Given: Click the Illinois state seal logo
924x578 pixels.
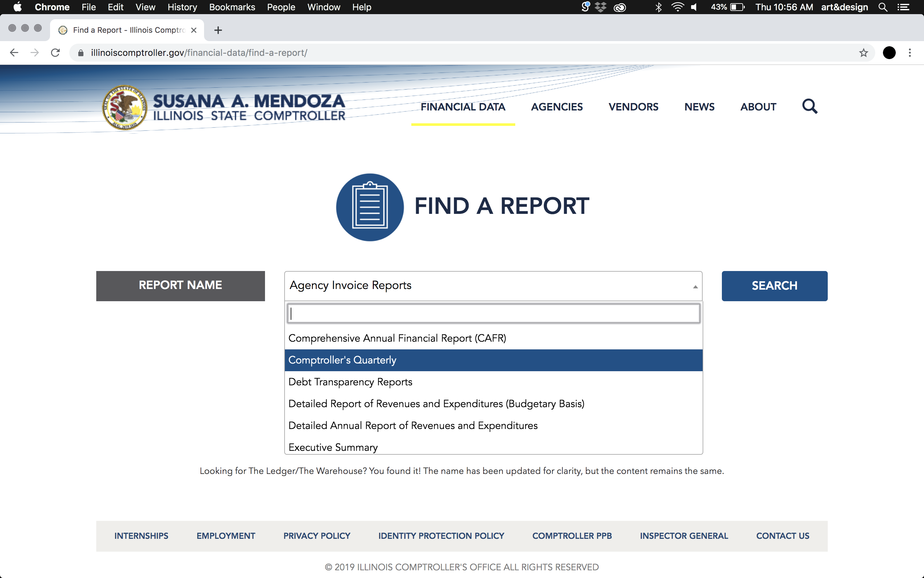Looking at the screenshot, I should (x=124, y=108).
